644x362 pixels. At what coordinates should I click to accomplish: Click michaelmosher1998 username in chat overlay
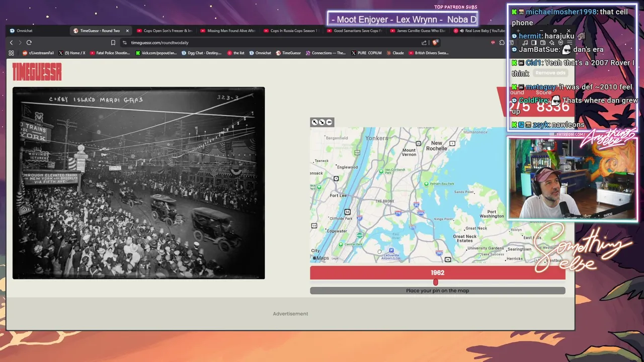point(561,12)
